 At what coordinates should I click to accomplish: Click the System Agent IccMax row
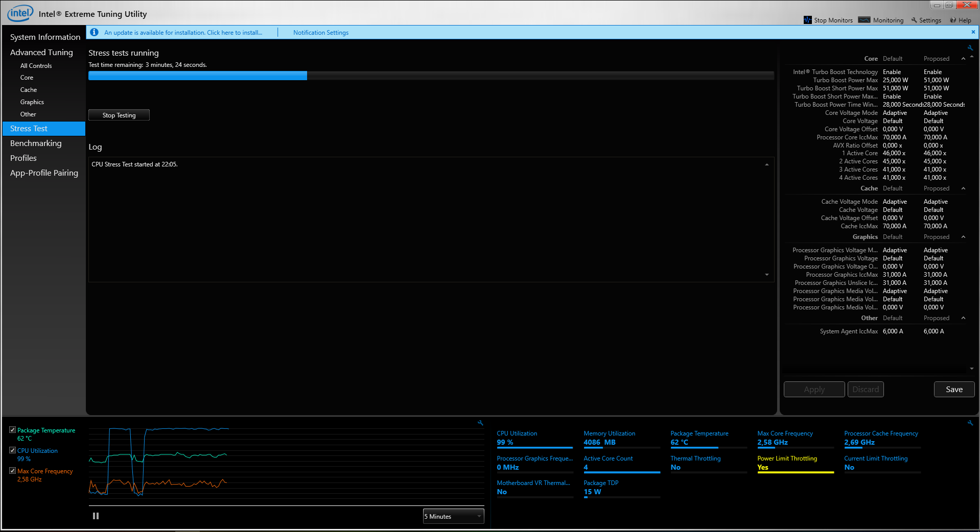tap(876, 331)
